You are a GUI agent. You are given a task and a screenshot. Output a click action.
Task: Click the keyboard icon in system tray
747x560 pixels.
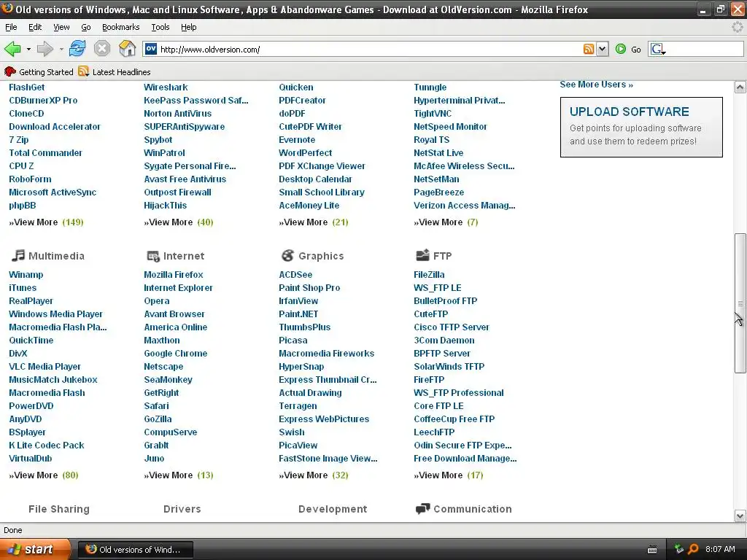pyautogui.click(x=652, y=550)
